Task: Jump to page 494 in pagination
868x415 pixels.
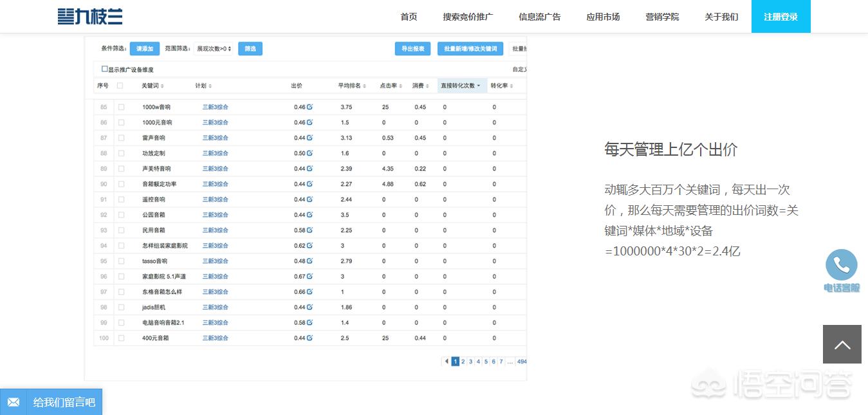Action: click(x=521, y=362)
